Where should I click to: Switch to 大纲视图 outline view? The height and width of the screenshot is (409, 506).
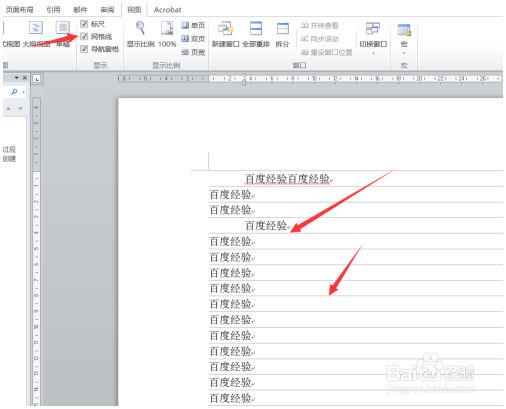point(36,35)
